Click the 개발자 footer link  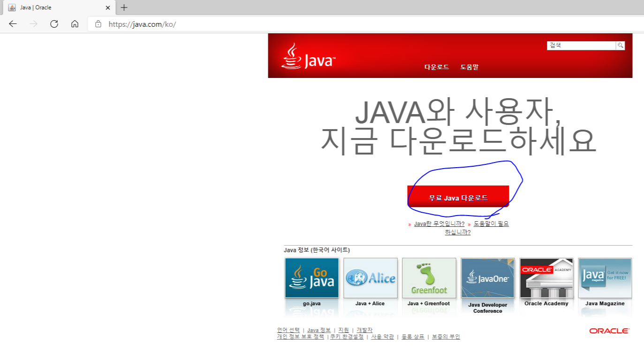point(364,330)
